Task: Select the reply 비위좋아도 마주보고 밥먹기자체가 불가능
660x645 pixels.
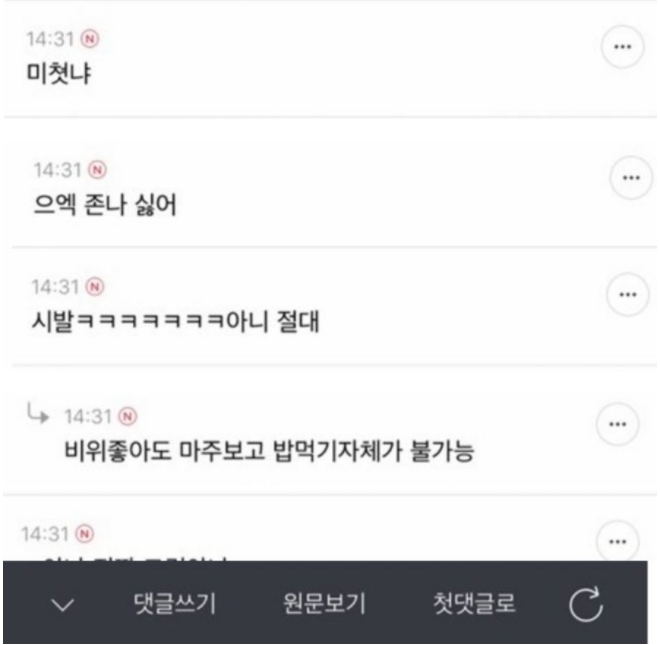Action: pyautogui.click(x=269, y=451)
